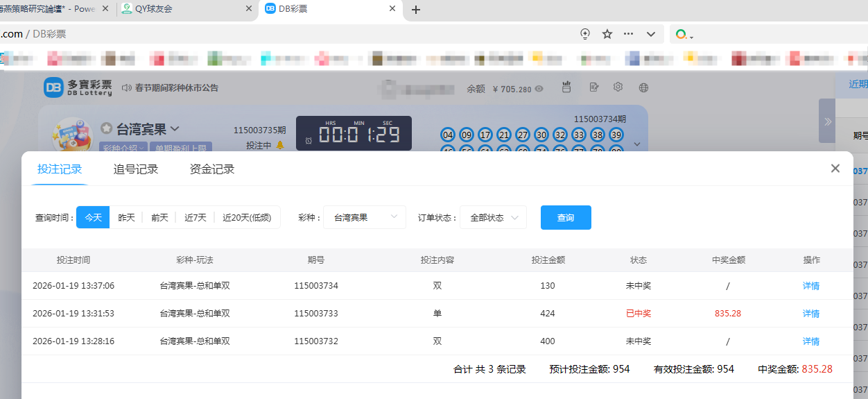Expand draw results chevron beside number balls
The image size is (868, 399).
point(637,144)
